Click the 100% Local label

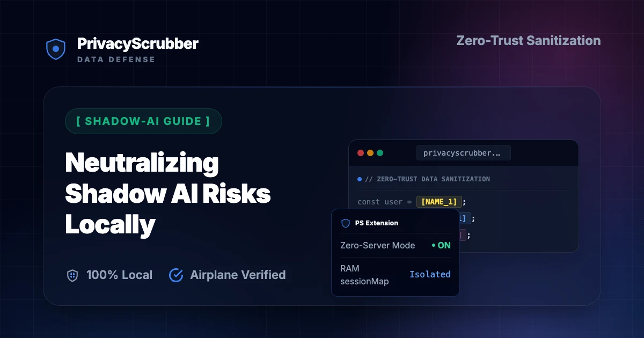click(x=119, y=275)
